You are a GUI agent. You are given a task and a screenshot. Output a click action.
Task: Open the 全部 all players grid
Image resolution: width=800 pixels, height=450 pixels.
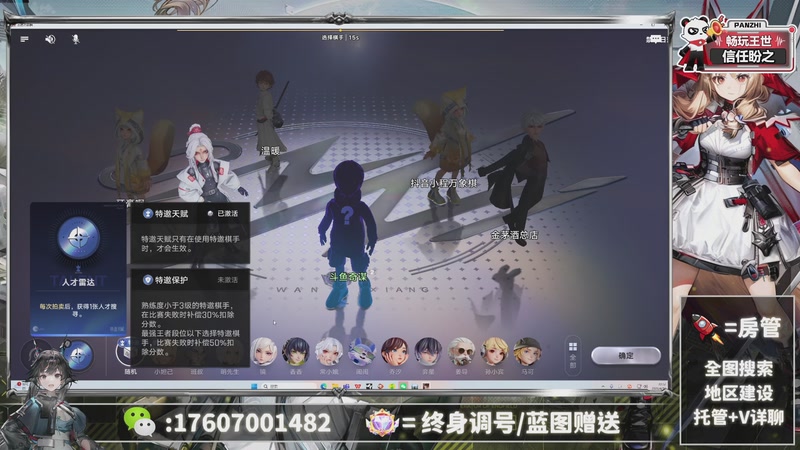(573, 354)
